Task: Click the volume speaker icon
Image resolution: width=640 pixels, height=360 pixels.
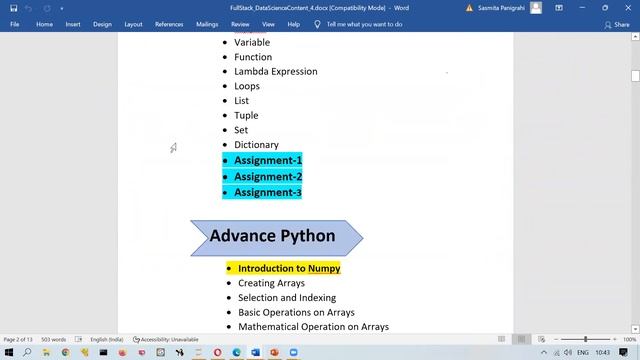Action: [x=568, y=352]
